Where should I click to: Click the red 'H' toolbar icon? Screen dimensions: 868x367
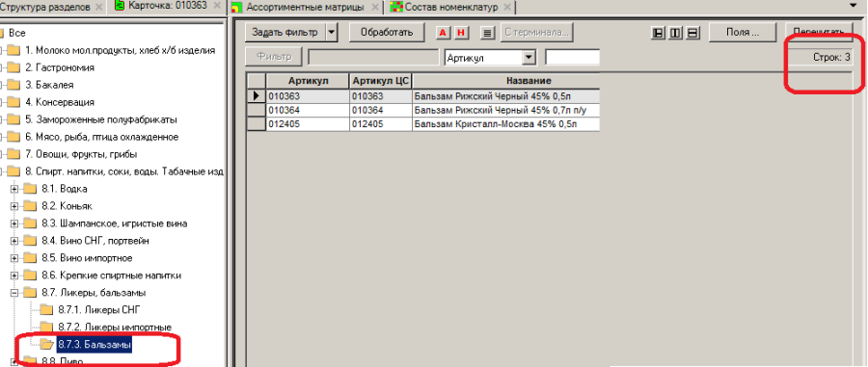click(x=461, y=33)
